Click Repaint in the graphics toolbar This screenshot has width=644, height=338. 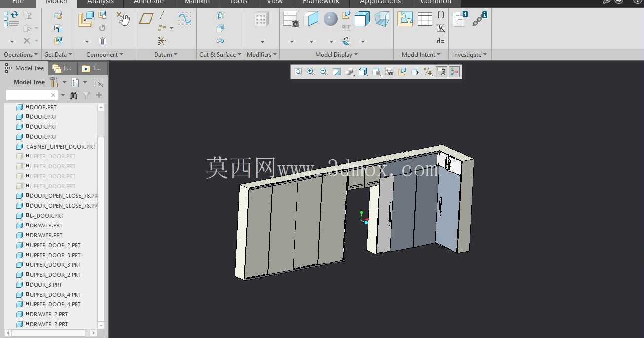pyautogui.click(x=337, y=72)
